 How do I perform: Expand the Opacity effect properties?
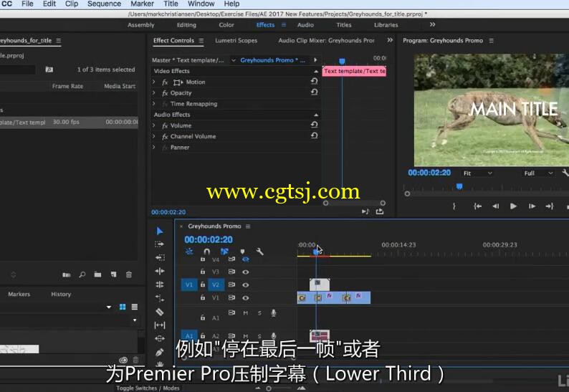(154, 93)
